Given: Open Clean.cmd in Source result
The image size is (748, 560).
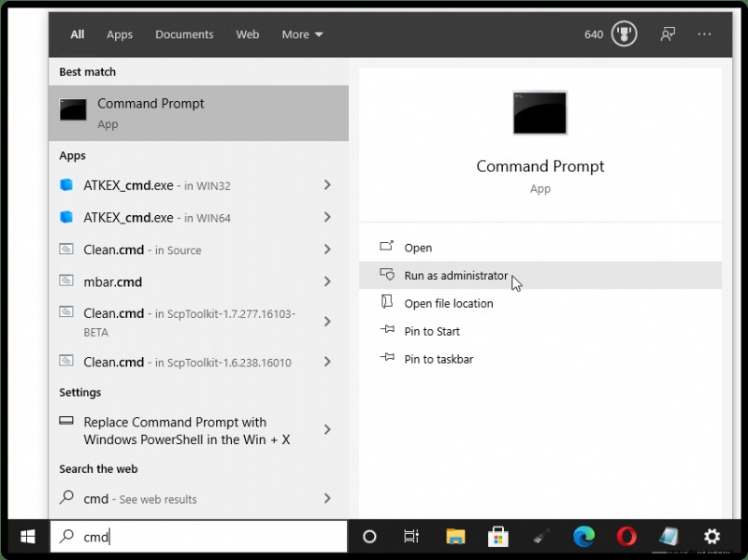Looking at the screenshot, I should click(198, 249).
